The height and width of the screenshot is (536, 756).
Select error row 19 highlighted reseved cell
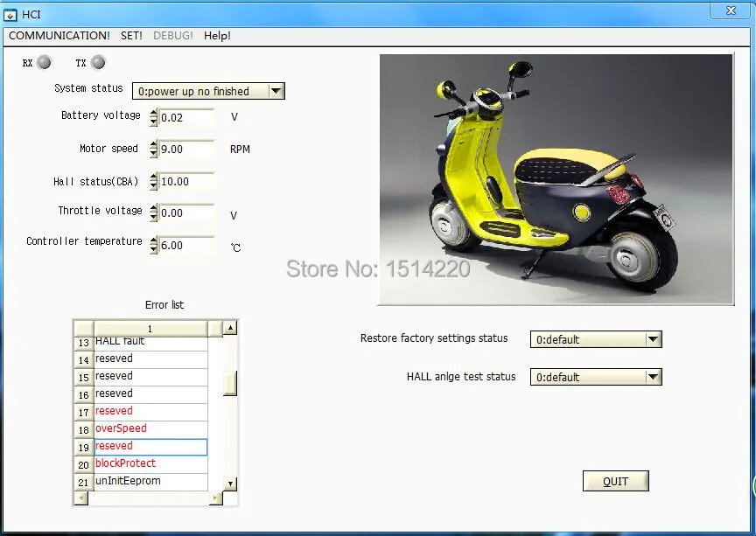pos(150,447)
